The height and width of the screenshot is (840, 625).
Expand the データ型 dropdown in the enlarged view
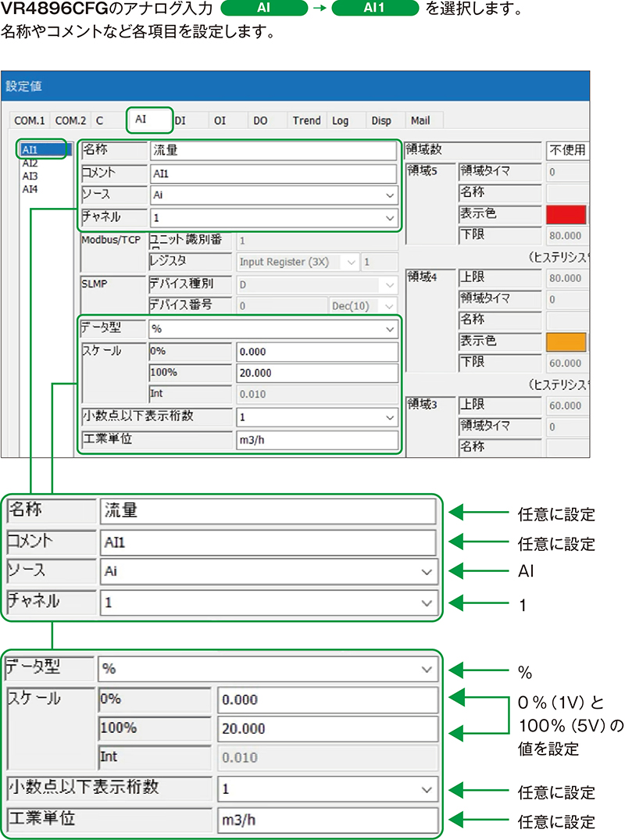tap(268, 669)
